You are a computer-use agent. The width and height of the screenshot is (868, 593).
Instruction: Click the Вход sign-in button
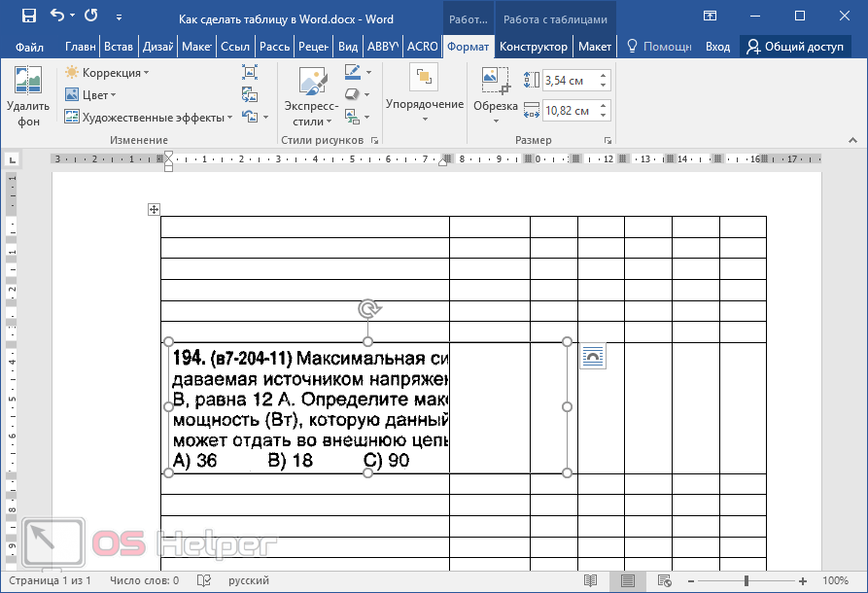[717, 47]
